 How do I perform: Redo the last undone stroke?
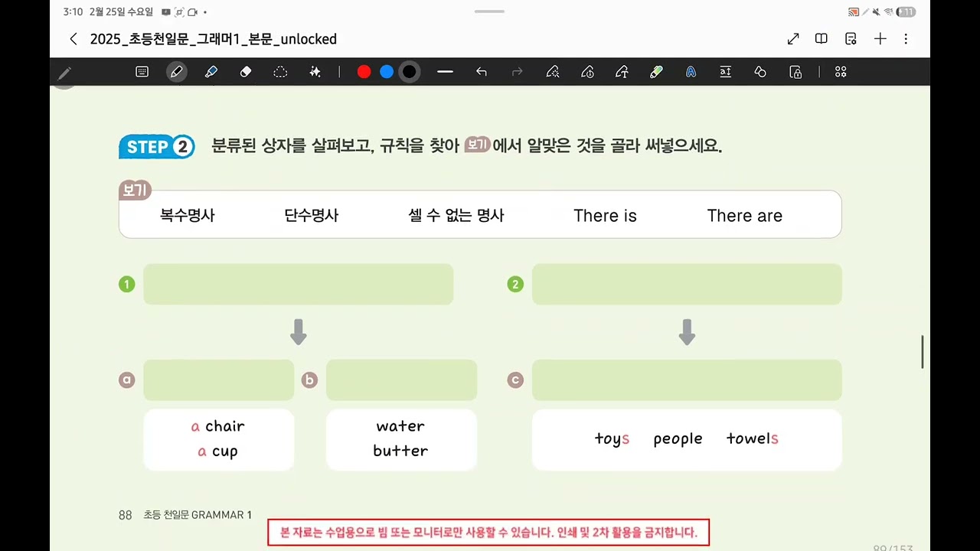(517, 72)
